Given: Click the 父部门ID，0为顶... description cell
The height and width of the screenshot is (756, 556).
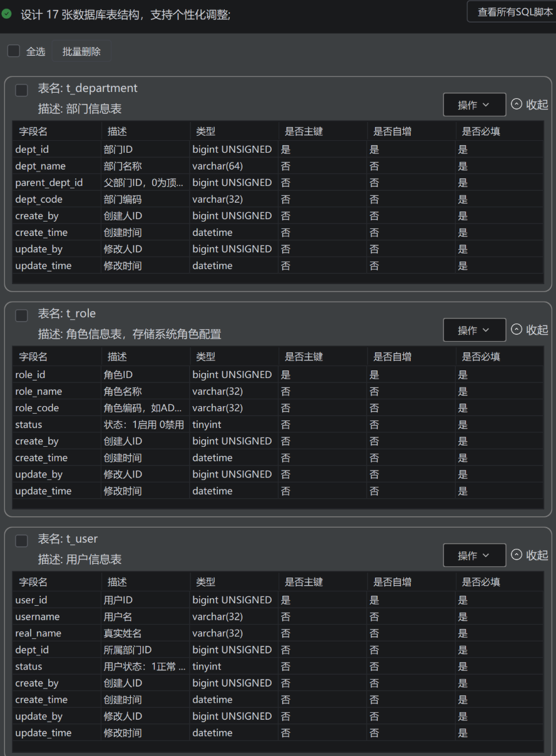Looking at the screenshot, I should (144, 183).
